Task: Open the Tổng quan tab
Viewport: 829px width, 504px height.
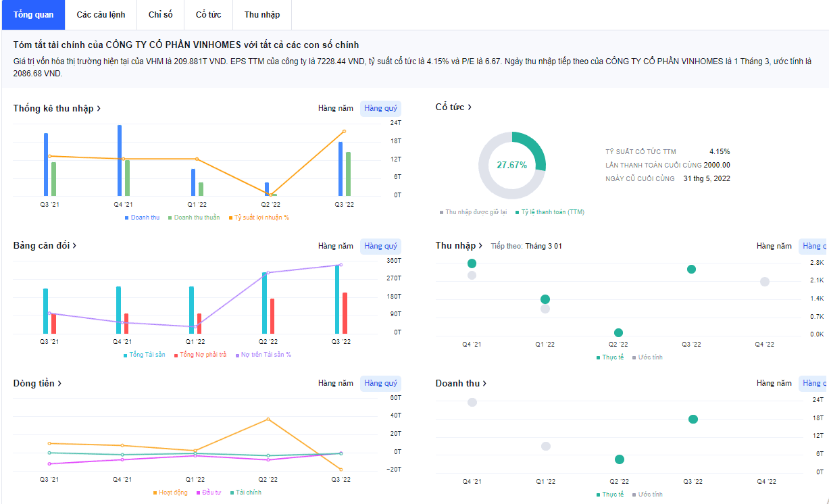Action: [34, 15]
